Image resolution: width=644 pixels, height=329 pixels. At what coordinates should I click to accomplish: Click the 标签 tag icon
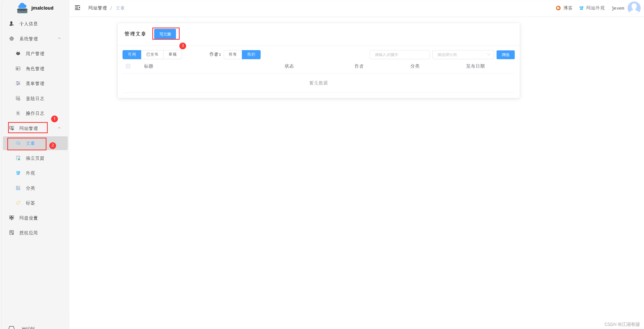point(18,203)
